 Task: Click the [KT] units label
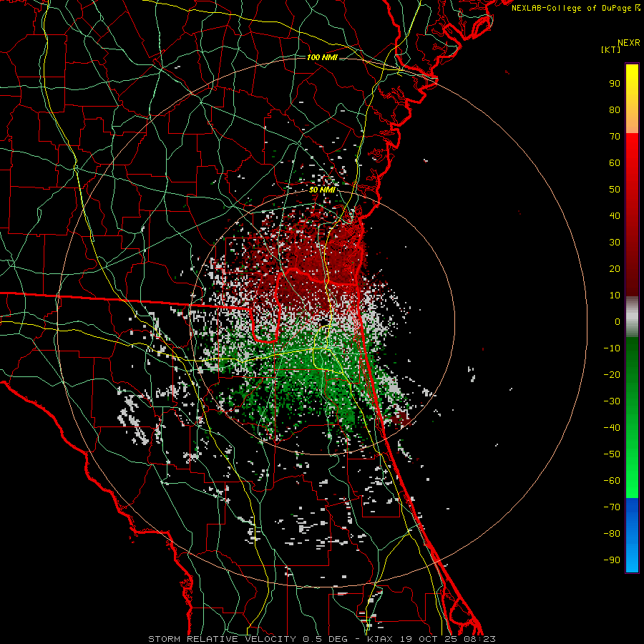click(611, 49)
